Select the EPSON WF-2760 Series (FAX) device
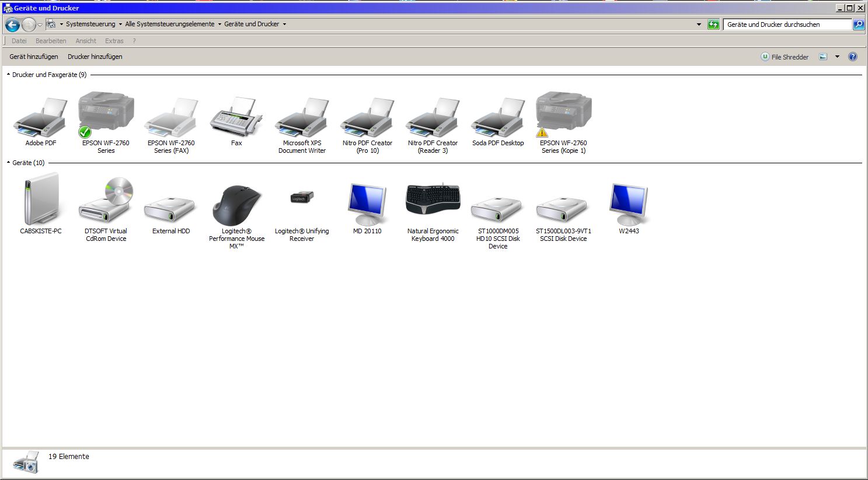The width and height of the screenshot is (868, 480). click(x=171, y=125)
